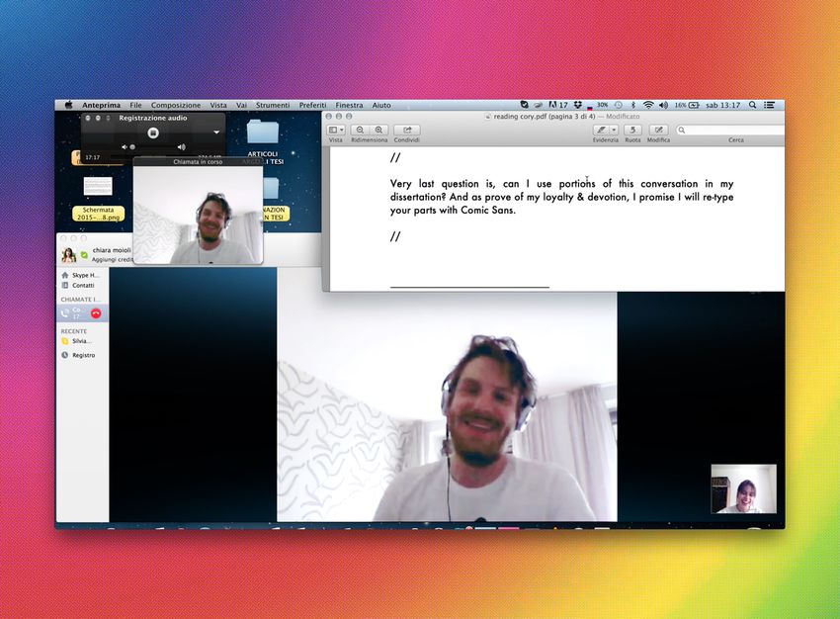This screenshot has width=840, height=619.
Task: Zoom in with the plus magnifier
Action: (378, 130)
